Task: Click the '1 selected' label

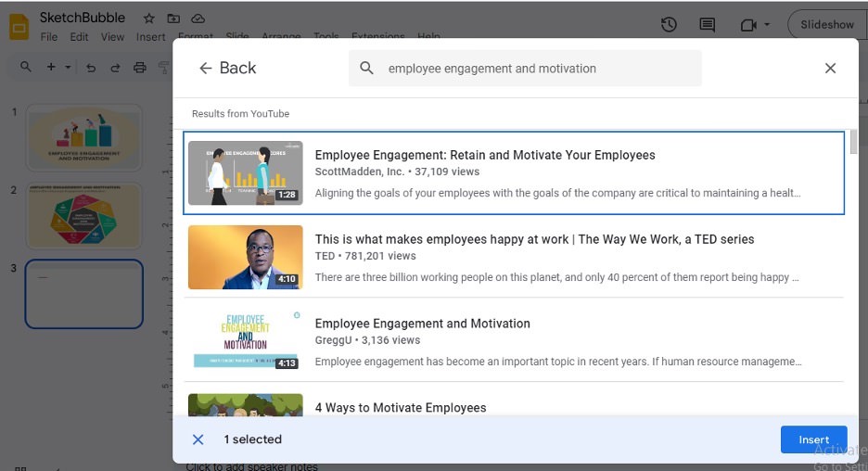Action: pyautogui.click(x=252, y=439)
